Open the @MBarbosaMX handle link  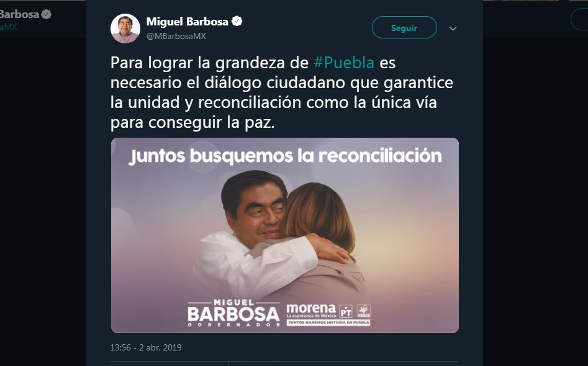tap(176, 37)
